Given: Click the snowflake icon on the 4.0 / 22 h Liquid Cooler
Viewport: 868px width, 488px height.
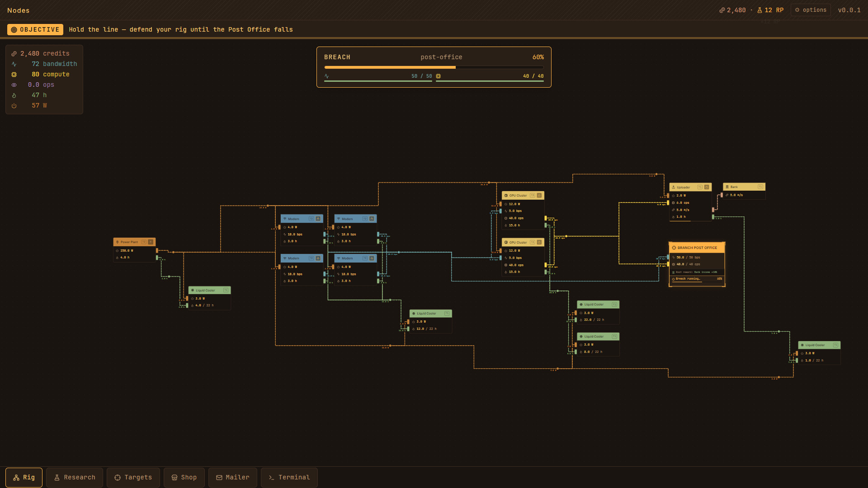Looking at the screenshot, I should 193,291.
